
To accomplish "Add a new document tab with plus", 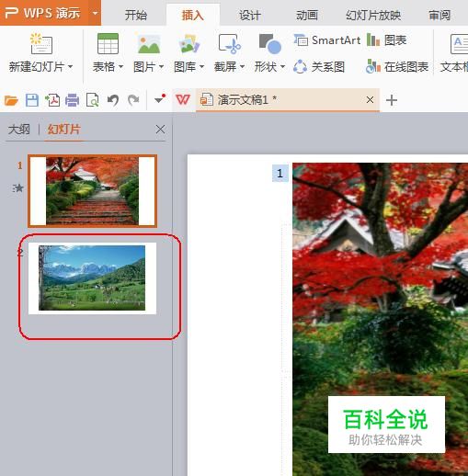I will (392, 100).
